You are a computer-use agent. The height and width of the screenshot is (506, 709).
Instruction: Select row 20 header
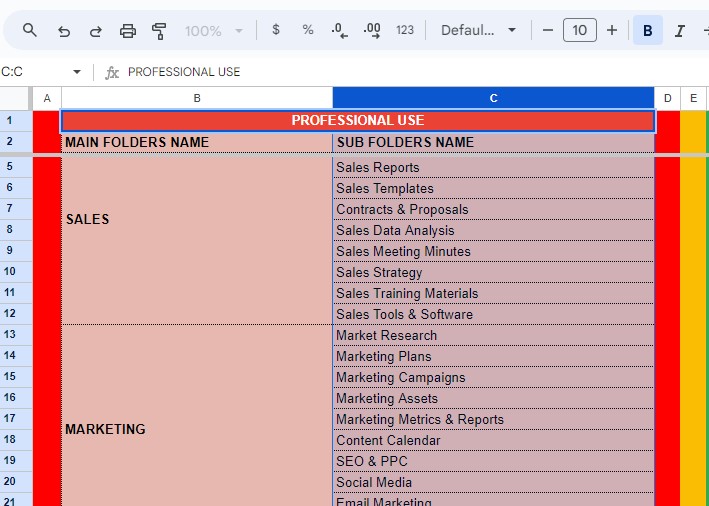[16, 482]
